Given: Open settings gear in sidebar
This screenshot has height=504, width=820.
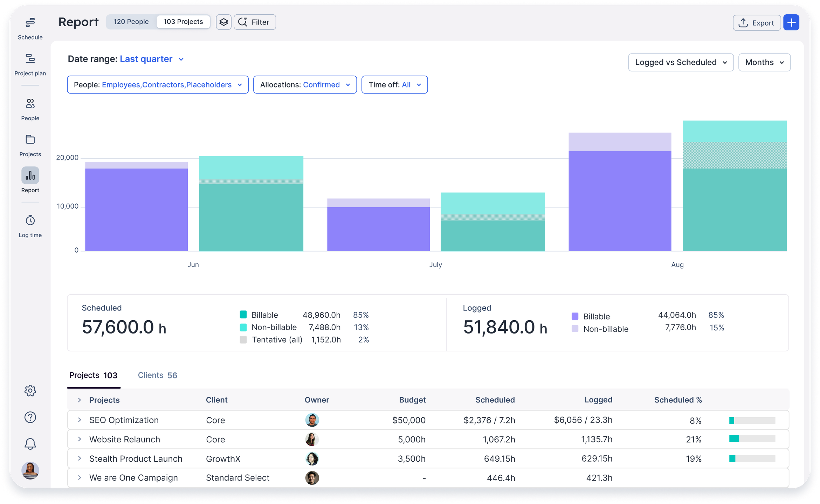Looking at the screenshot, I should [30, 391].
